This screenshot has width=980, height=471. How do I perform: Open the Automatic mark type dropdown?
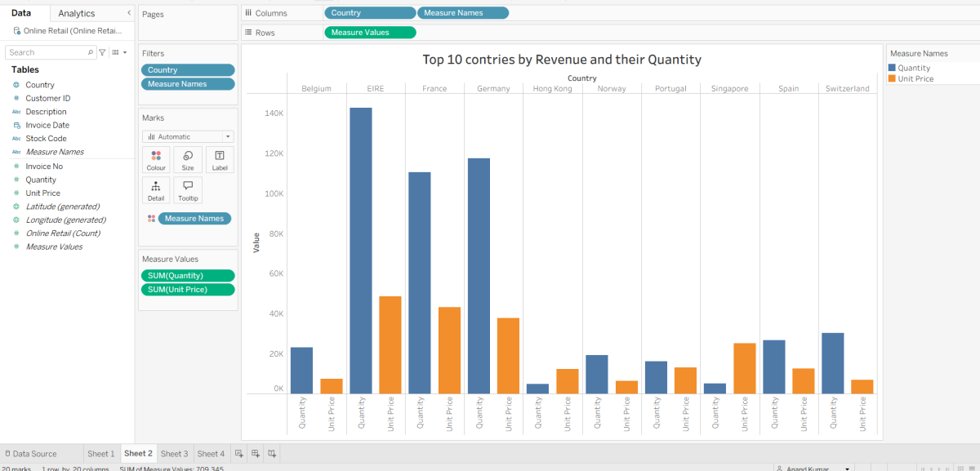tap(188, 136)
